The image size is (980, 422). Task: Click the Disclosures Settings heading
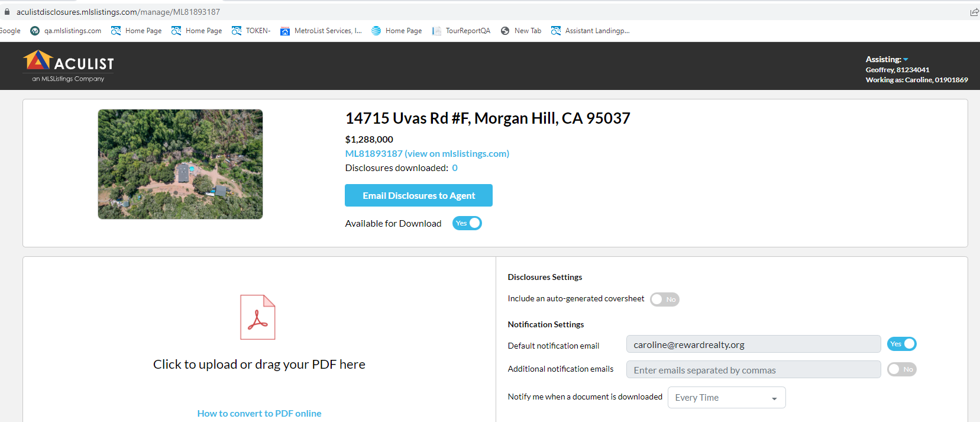point(545,277)
